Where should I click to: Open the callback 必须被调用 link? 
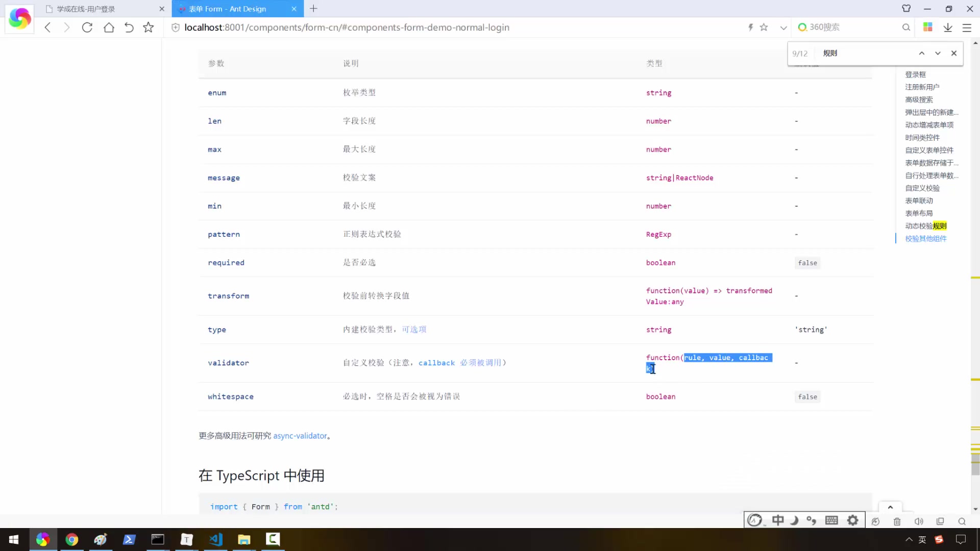[x=459, y=363]
